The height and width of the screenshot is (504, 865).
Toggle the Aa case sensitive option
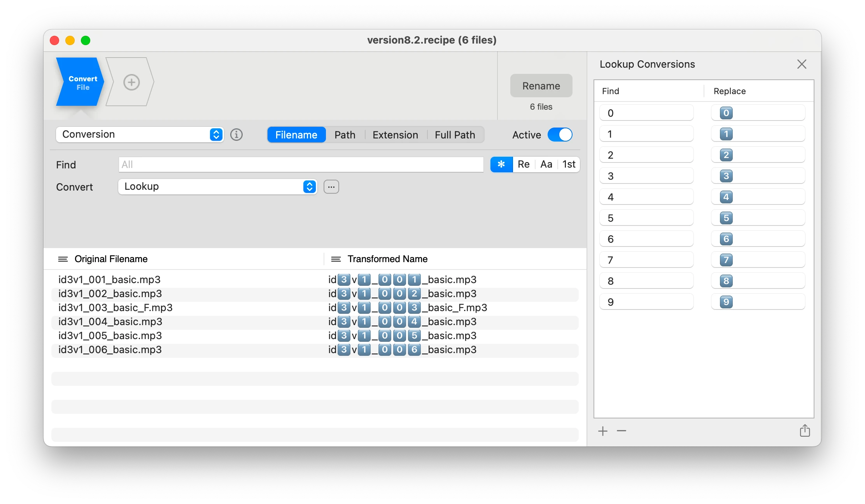pos(546,164)
